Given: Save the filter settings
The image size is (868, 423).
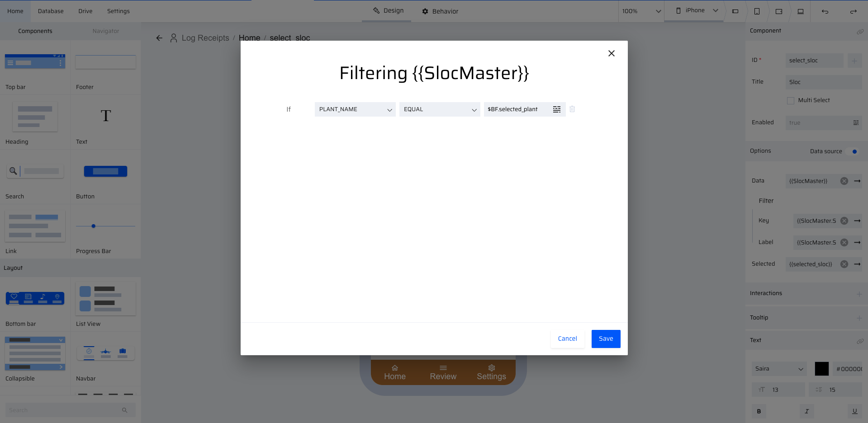Looking at the screenshot, I should [606, 339].
